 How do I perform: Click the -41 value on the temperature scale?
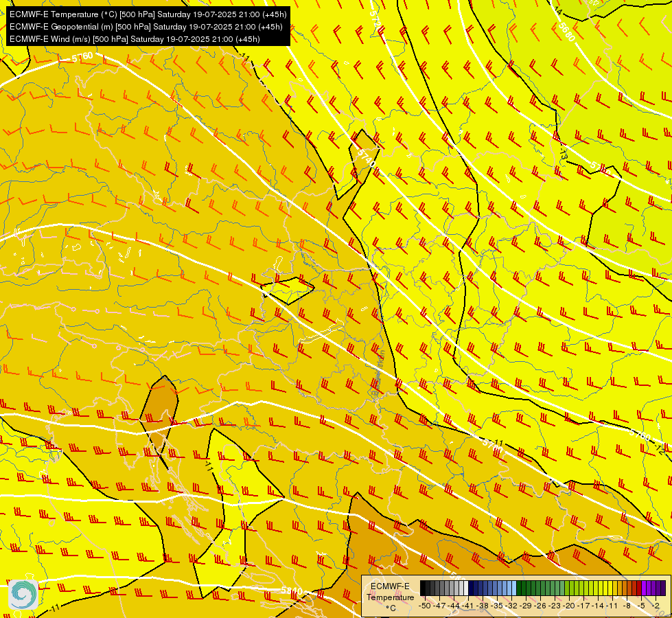[x=467, y=606]
